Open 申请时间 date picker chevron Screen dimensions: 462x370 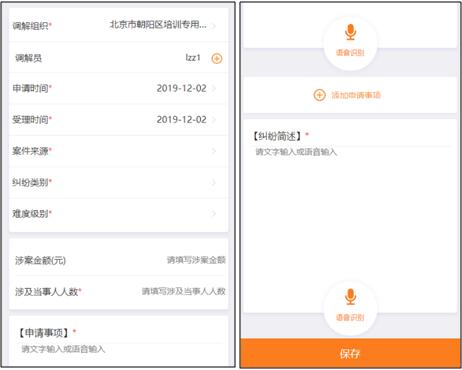(x=214, y=88)
